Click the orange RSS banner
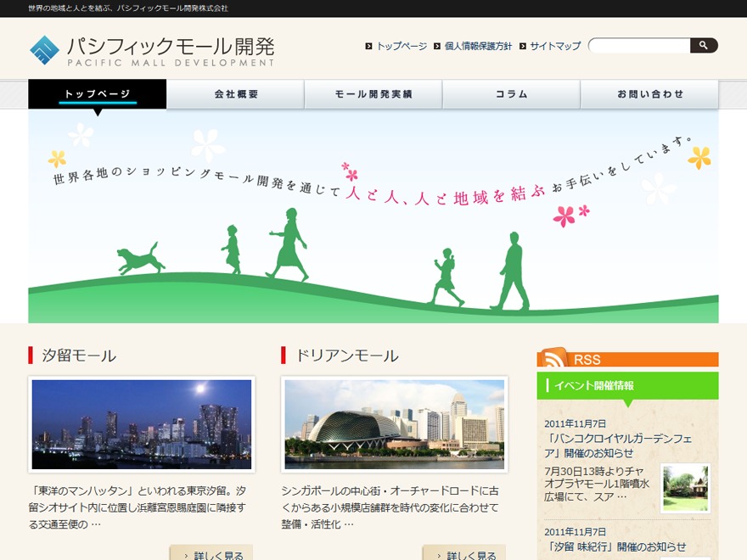The height and width of the screenshot is (560, 747). click(x=627, y=359)
